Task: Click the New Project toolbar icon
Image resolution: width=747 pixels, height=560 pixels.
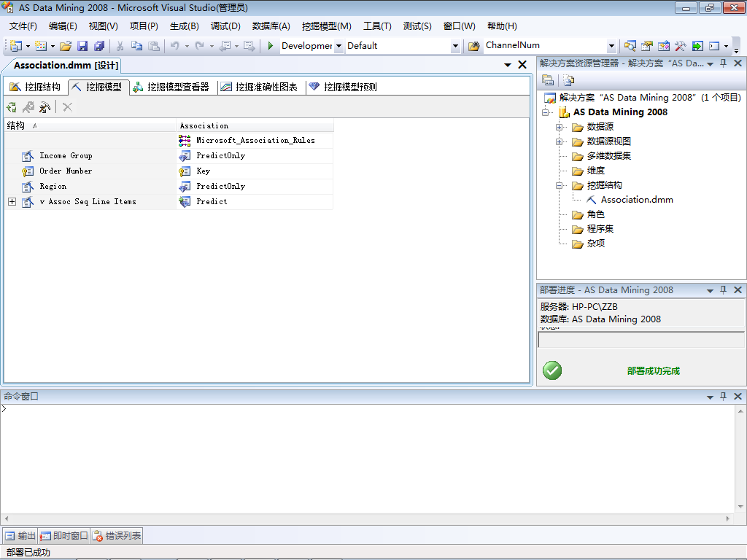Action: (x=16, y=46)
